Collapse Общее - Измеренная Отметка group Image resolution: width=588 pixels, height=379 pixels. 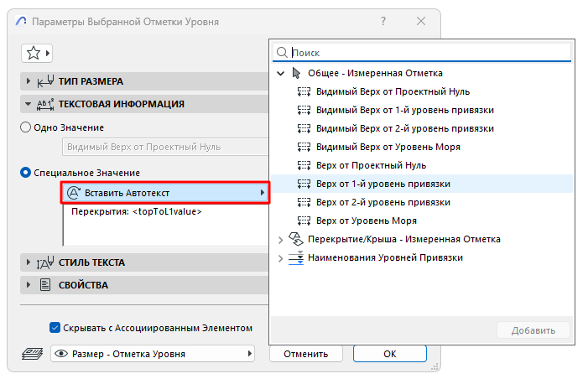[x=280, y=74]
